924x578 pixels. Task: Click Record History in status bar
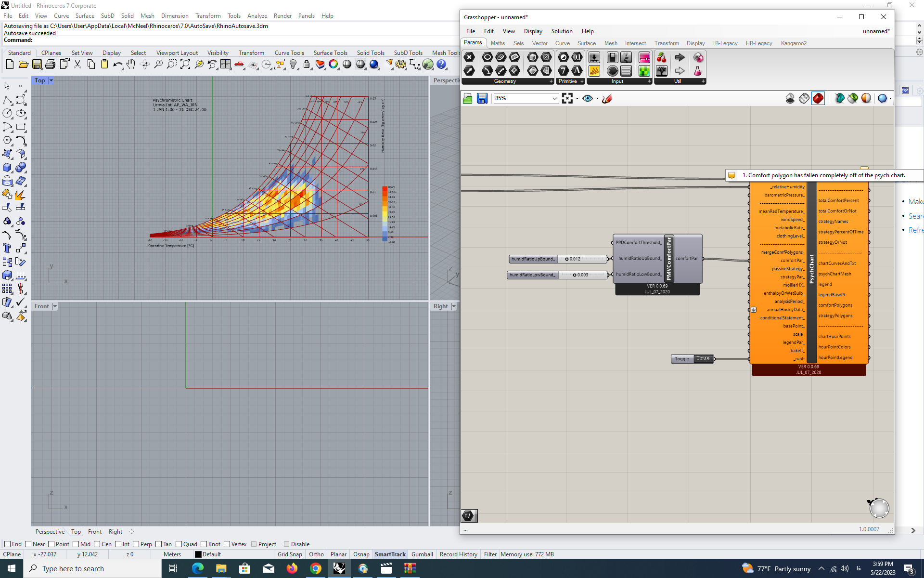pos(458,554)
